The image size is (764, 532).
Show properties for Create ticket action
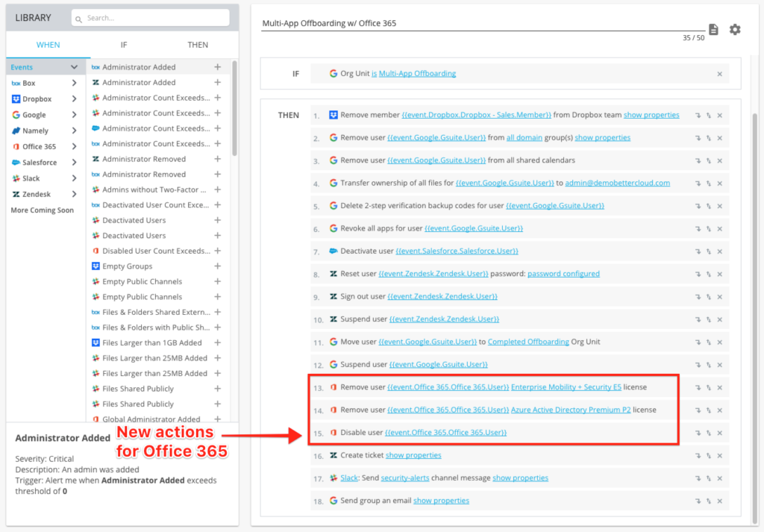tap(413, 455)
